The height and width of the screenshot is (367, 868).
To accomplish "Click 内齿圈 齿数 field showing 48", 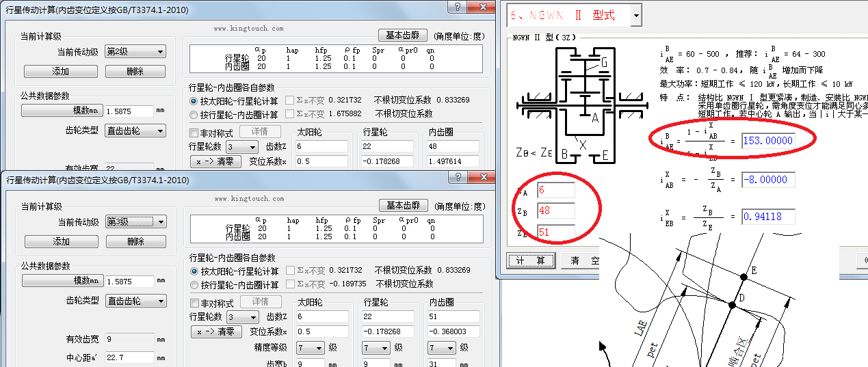I will pyautogui.click(x=453, y=147).
